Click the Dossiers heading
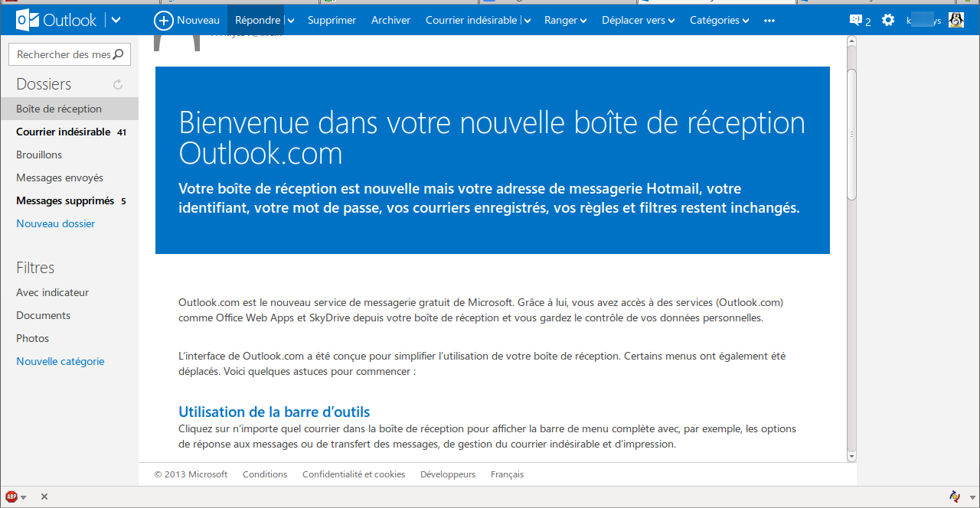This screenshot has width=980, height=508. pyautogui.click(x=44, y=84)
